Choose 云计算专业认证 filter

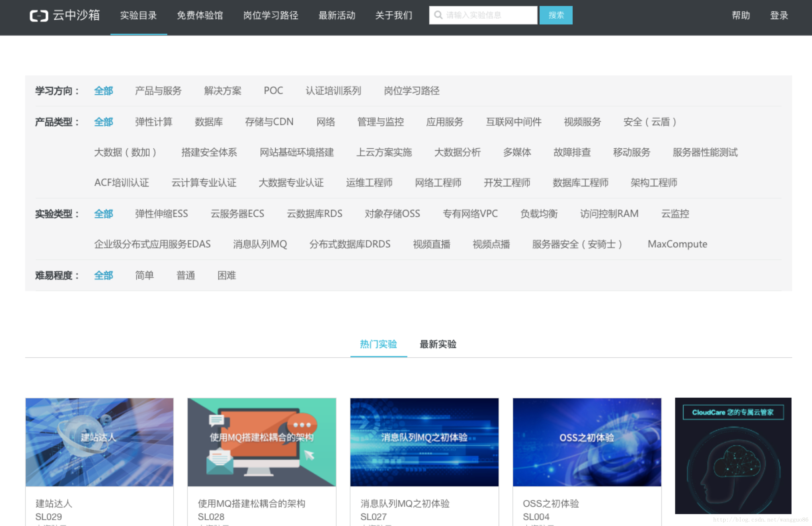(204, 183)
